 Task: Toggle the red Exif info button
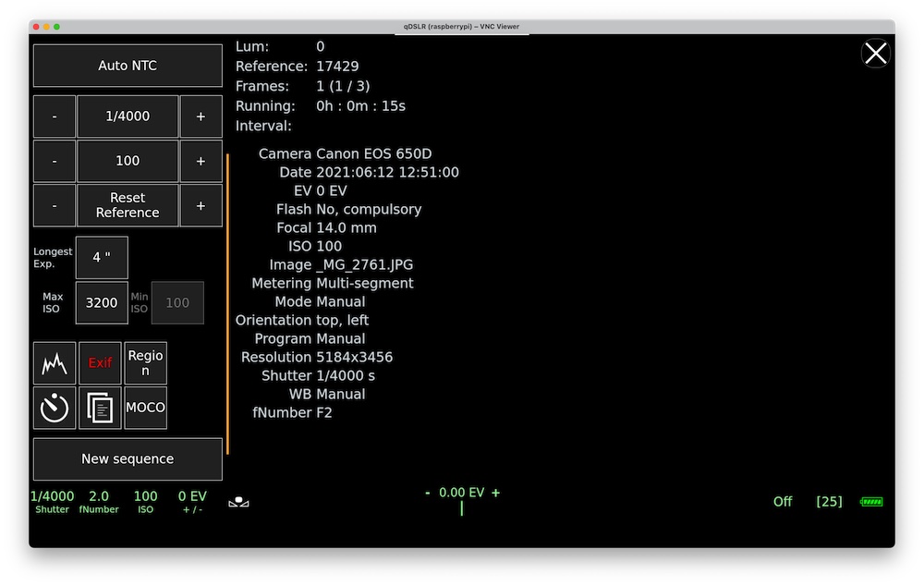click(x=100, y=363)
